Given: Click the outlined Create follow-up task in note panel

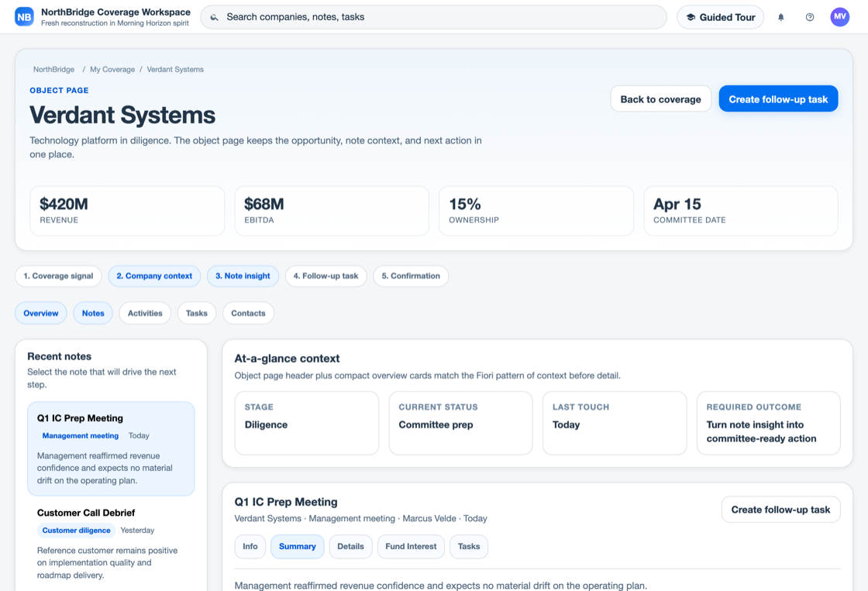Looking at the screenshot, I should (780, 510).
